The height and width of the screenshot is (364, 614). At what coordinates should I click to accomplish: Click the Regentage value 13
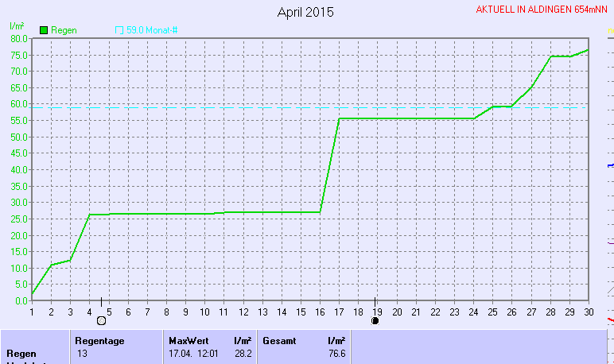(x=82, y=353)
